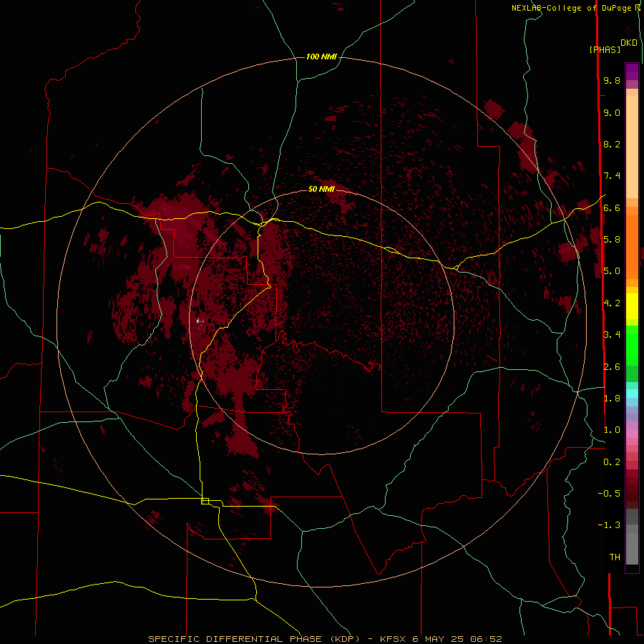The width and height of the screenshot is (644, 644).
Task: Select the 5.0 value on the color scale
Action: (612, 271)
